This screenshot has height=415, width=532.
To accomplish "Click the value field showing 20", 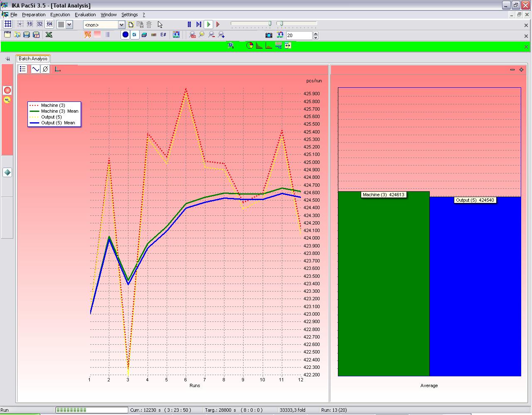I will coord(299,35).
